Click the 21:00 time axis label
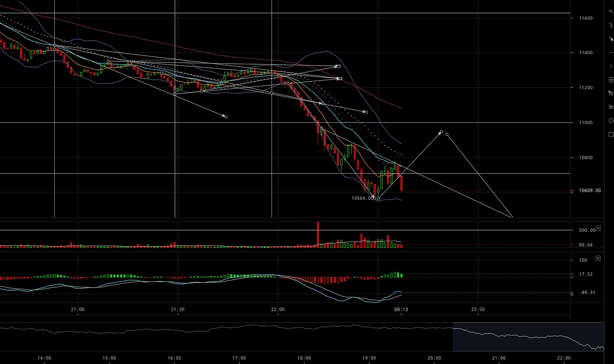 78,309
